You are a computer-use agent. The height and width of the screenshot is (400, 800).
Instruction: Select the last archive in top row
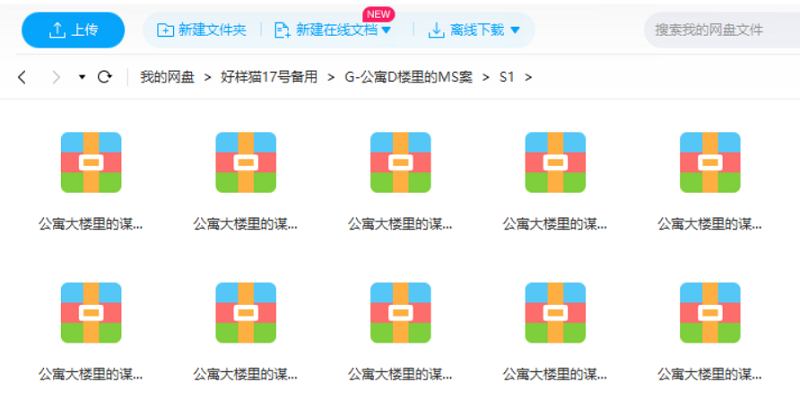[710, 162]
